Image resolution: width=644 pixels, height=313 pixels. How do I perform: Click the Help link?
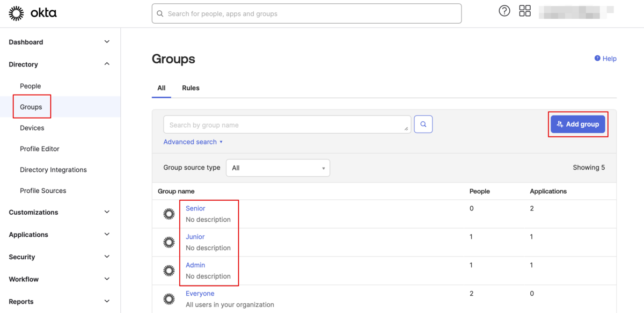[605, 59]
